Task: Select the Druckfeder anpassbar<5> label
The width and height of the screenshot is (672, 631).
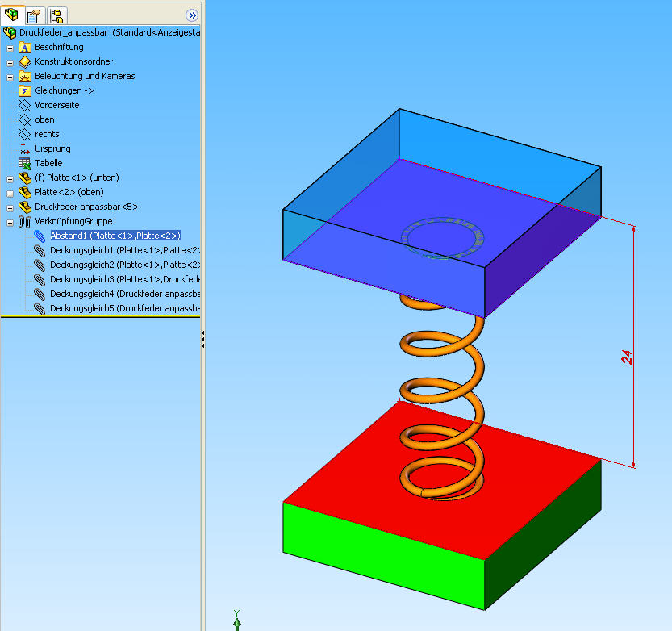Action: tap(86, 207)
